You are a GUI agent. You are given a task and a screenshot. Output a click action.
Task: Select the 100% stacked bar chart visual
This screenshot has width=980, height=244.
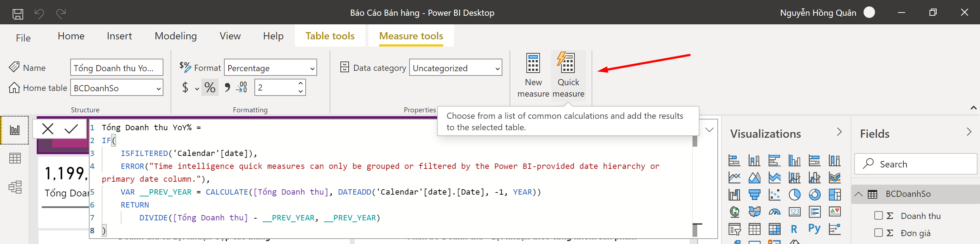click(814, 160)
